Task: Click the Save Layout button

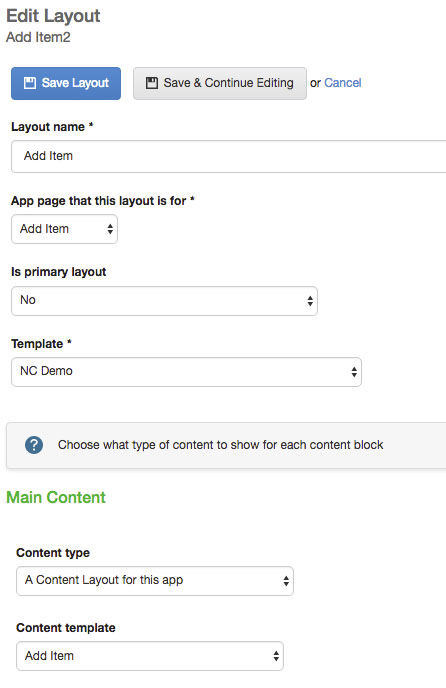Action: pyautogui.click(x=66, y=83)
